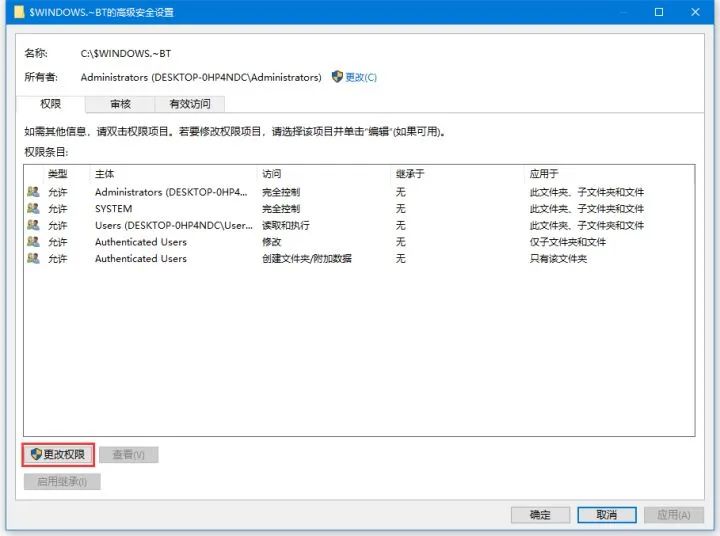Maximize the advanced security settings window
This screenshot has height=536, width=720.
coord(659,12)
